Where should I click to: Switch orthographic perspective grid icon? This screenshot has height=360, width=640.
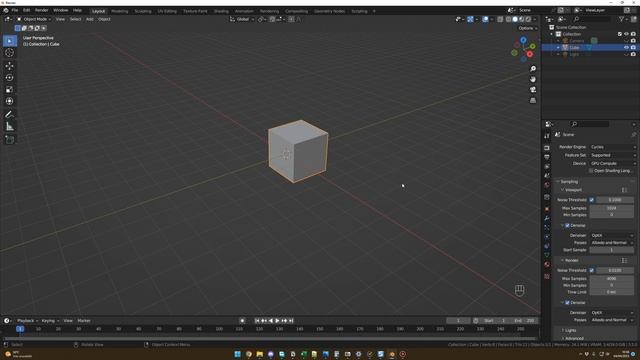click(x=533, y=100)
